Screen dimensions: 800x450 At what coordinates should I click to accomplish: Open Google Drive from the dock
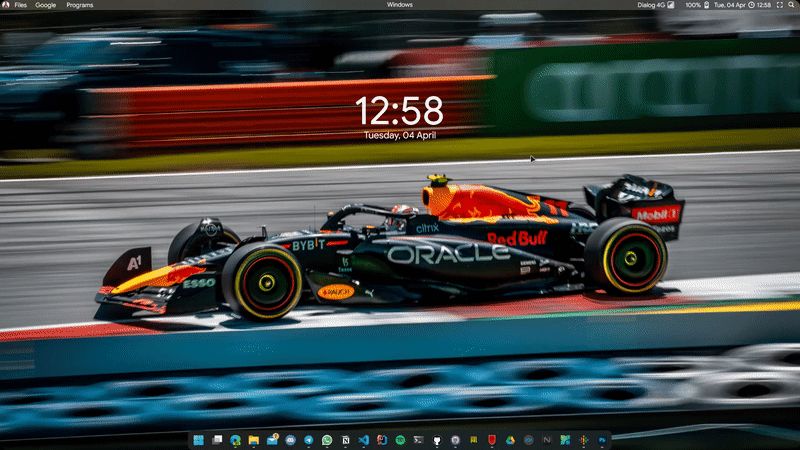click(510, 440)
